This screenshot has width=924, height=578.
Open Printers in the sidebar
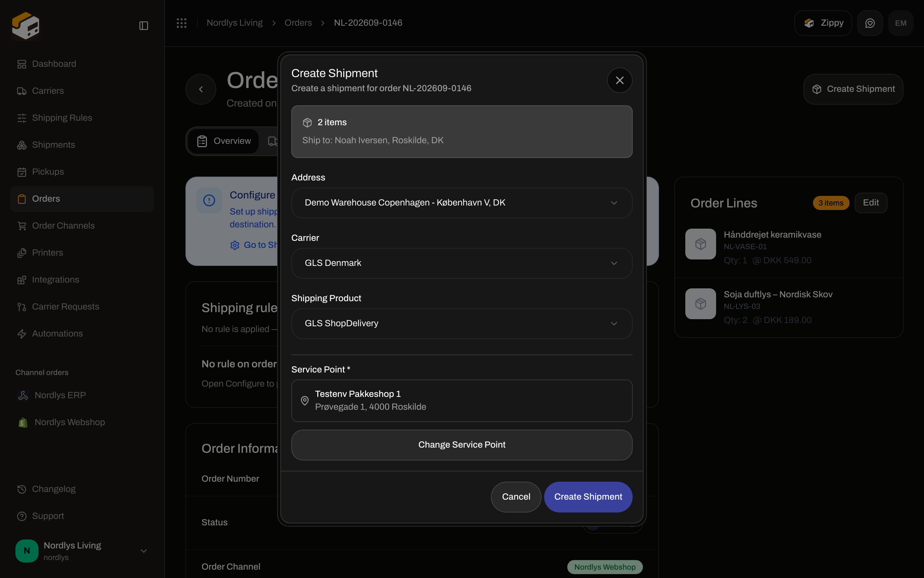(82, 253)
